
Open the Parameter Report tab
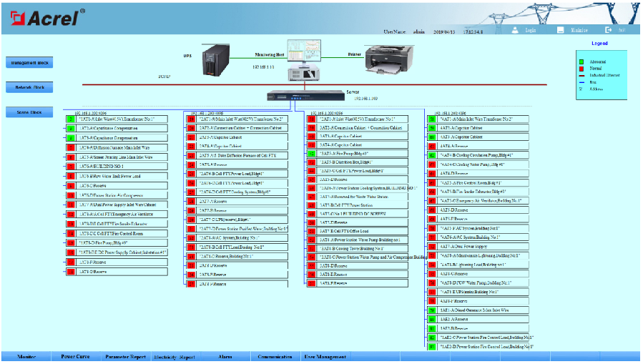pos(125,356)
